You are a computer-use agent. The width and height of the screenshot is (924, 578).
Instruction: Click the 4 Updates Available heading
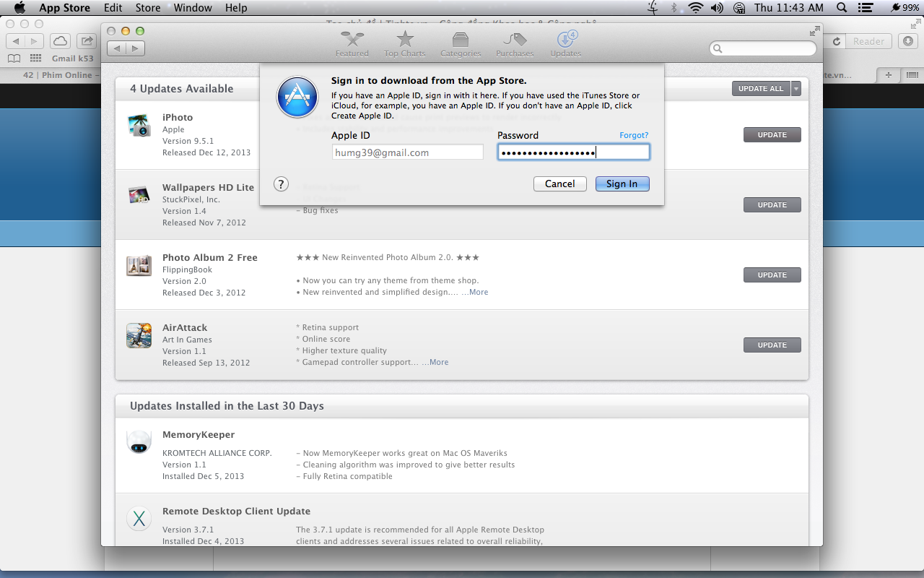point(182,89)
